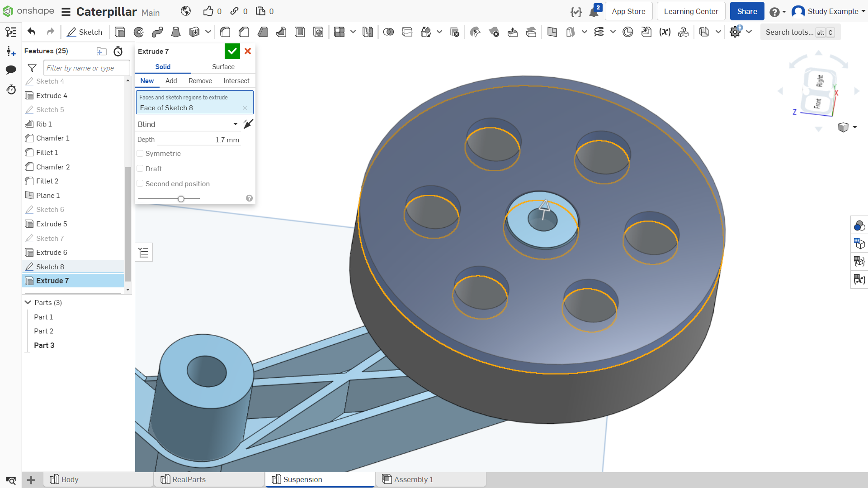Image resolution: width=868 pixels, height=488 pixels.
Task: Open the Body tab
Action: click(x=99, y=479)
